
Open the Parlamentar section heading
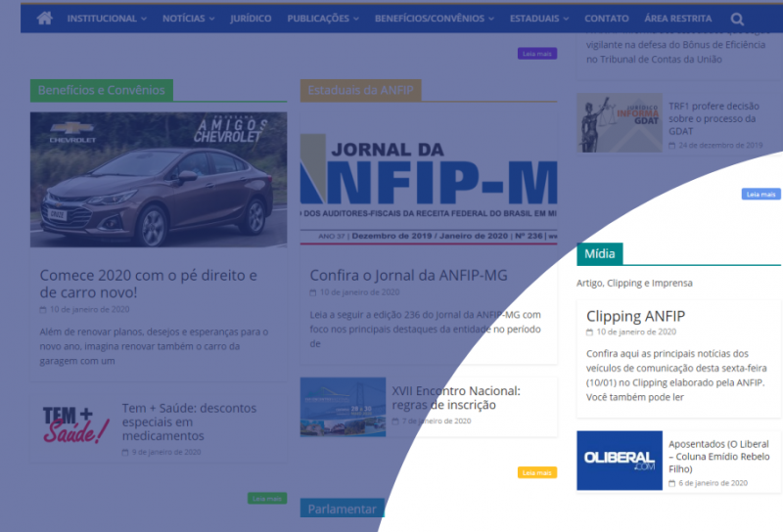click(x=342, y=509)
